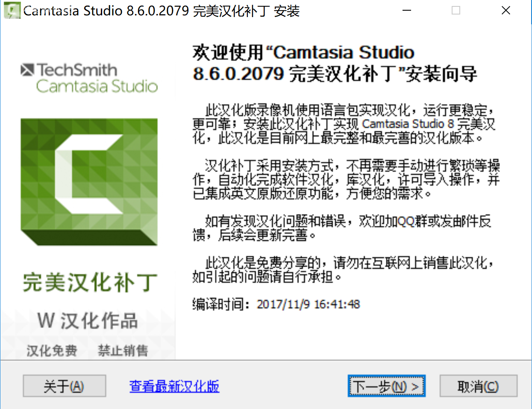The image size is (532, 409).
Task: Click the 完美汉化补丁 green label
Action: 90,283
